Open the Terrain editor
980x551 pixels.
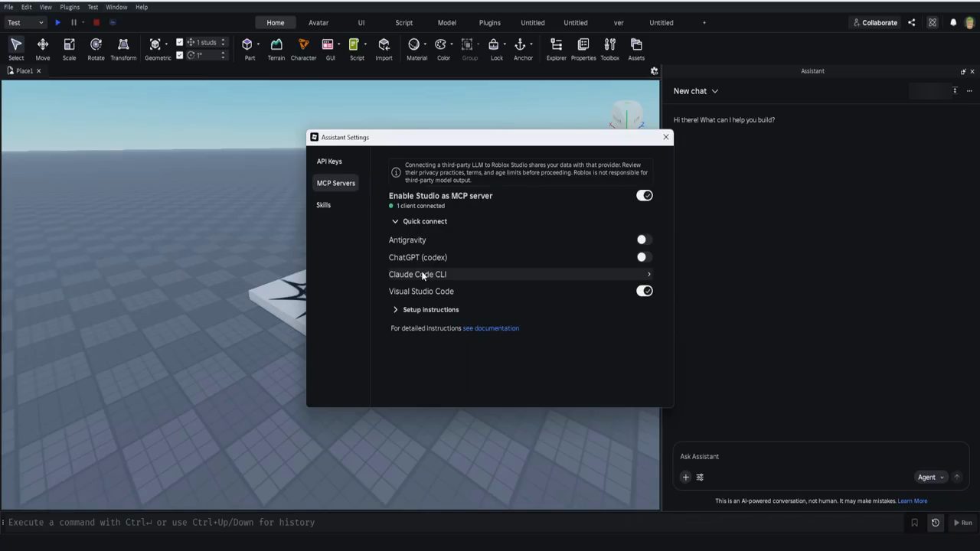276,49
